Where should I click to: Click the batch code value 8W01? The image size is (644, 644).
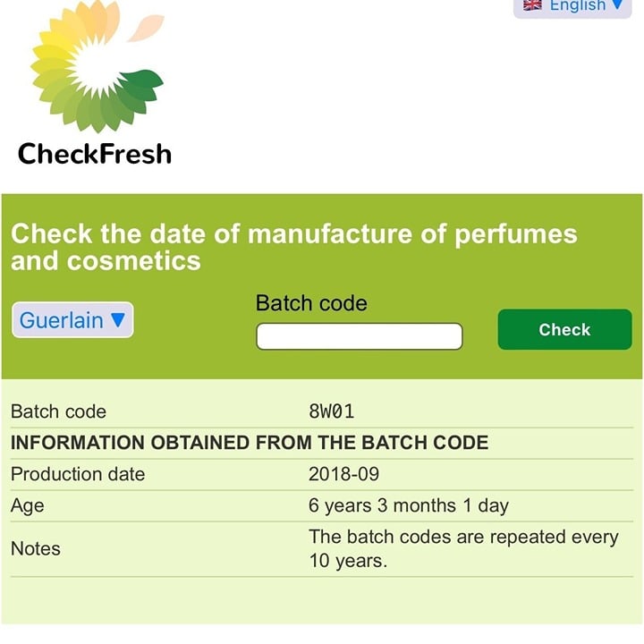click(332, 411)
